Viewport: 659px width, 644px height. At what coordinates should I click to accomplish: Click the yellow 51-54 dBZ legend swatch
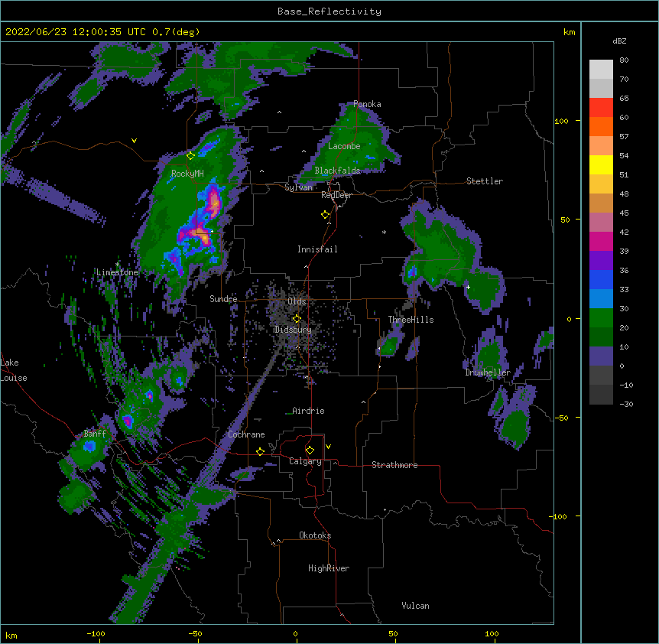pyautogui.click(x=601, y=164)
